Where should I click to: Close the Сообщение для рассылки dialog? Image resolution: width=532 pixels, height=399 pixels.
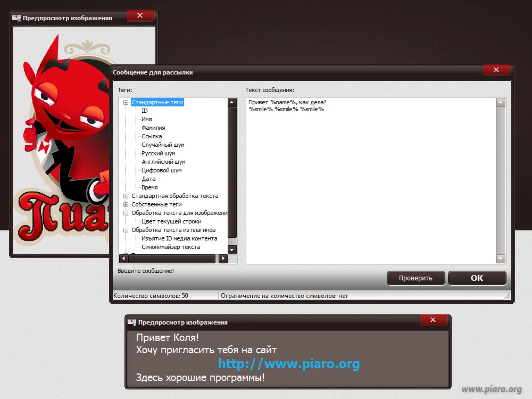[x=496, y=70]
